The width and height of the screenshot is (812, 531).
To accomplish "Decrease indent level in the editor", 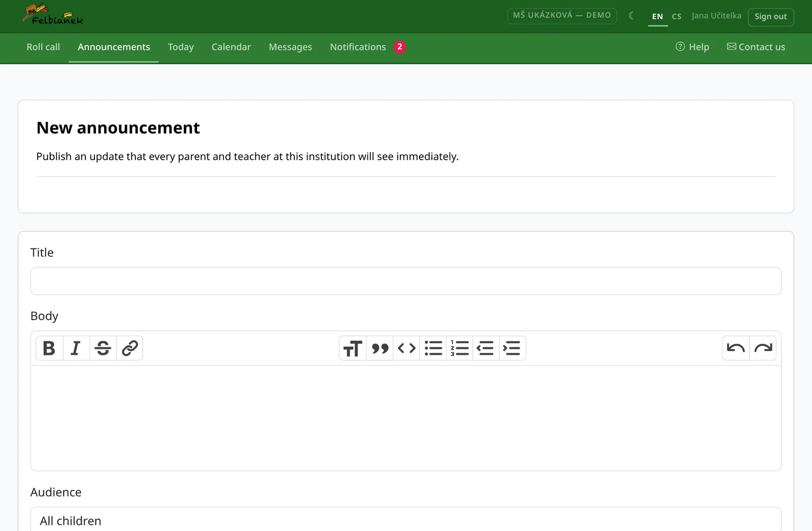I will [x=486, y=348].
